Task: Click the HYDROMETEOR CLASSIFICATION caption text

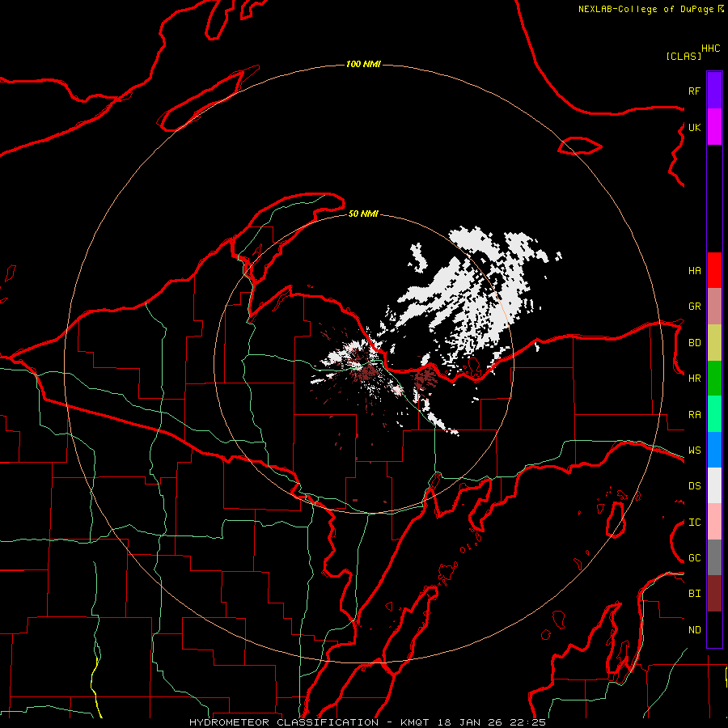Action: pyautogui.click(x=284, y=722)
